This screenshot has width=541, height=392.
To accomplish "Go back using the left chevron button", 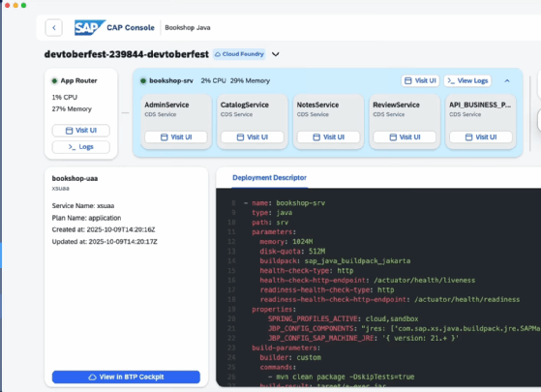I will click(54, 28).
